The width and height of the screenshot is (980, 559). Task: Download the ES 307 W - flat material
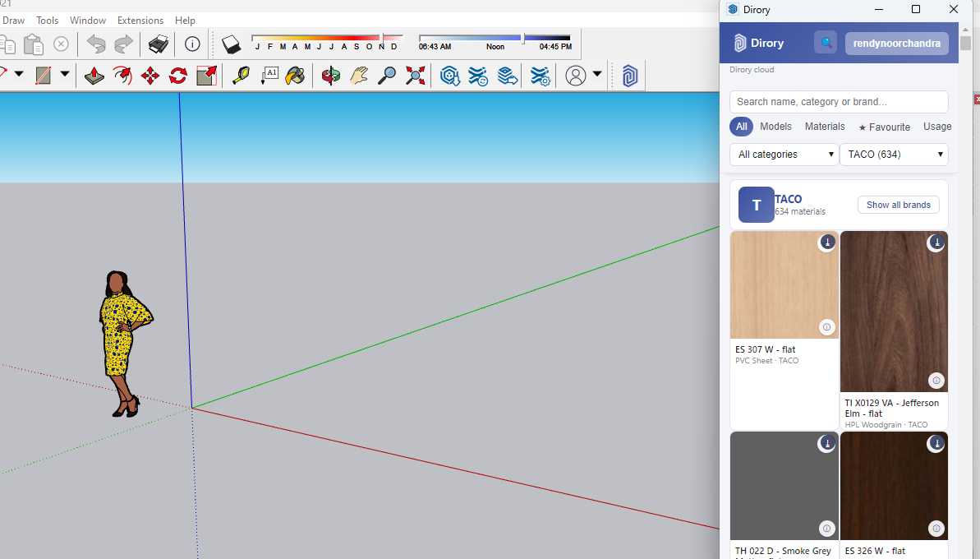click(x=827, y=242)
